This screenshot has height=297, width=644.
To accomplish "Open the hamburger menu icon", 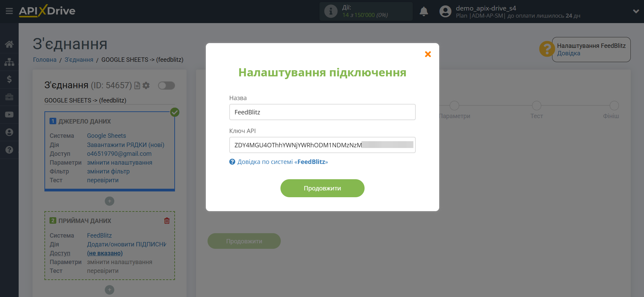I will 9,11.
